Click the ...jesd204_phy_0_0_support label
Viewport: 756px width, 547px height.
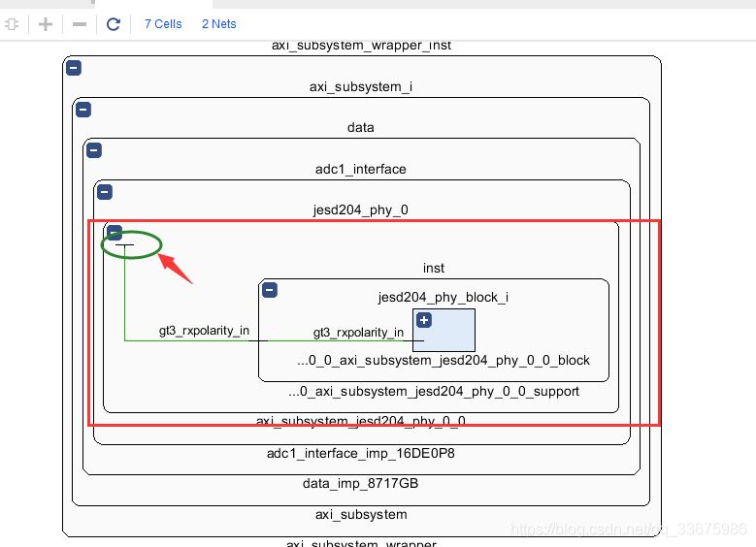pyautogui.click(x=434, y=391)
